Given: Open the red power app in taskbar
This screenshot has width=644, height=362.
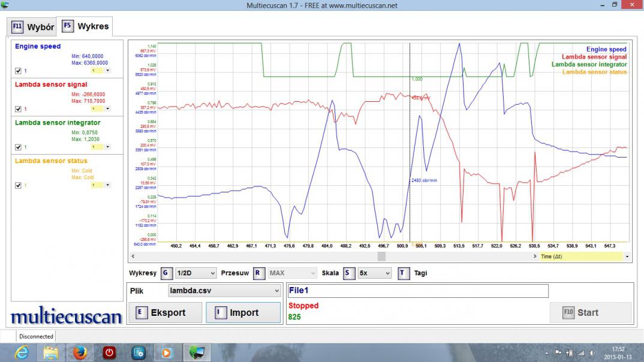Looking at the screenshot, I should click(109, 352).
